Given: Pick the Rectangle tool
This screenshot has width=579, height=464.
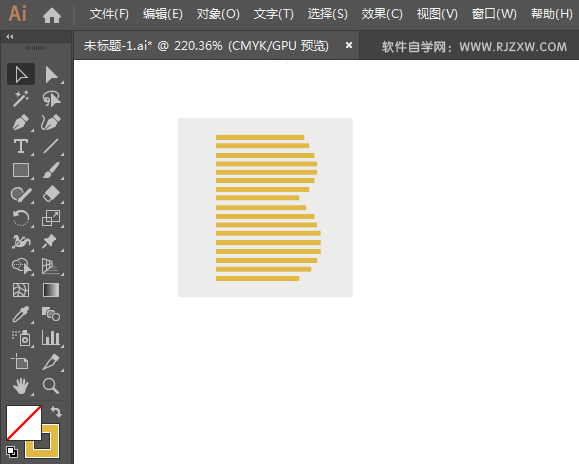Looking at the screenshot, I should 21,170.
